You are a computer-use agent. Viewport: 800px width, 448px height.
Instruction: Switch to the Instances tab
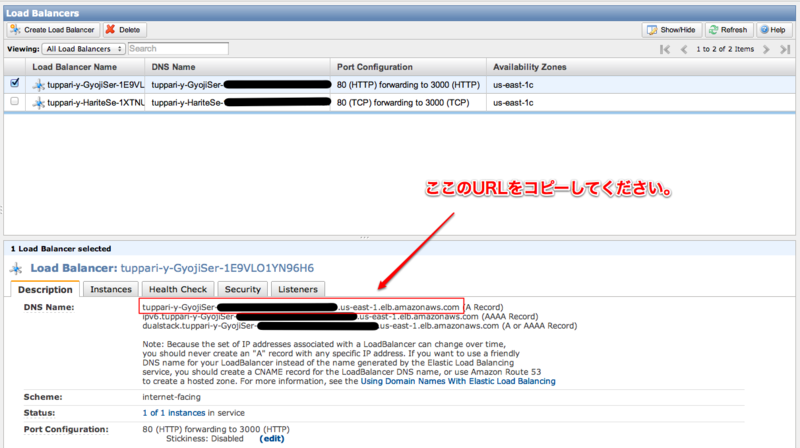click(x=111, y=289)
